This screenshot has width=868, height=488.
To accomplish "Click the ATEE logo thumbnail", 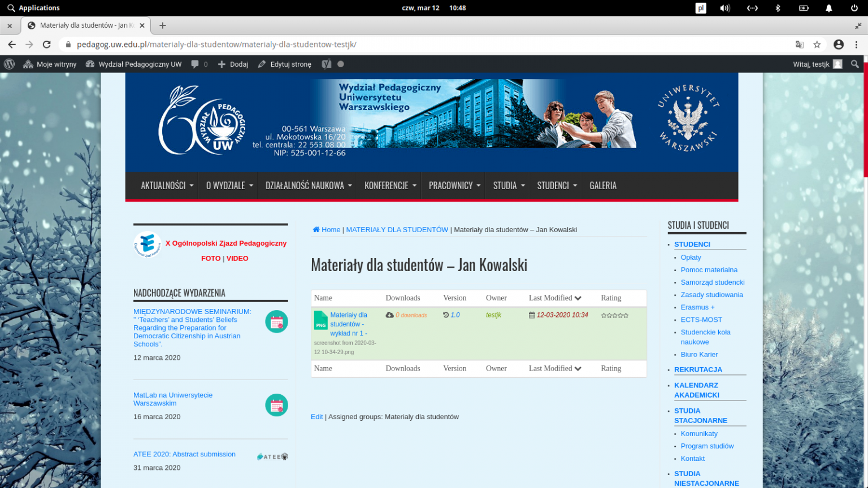I will point(272,457).
